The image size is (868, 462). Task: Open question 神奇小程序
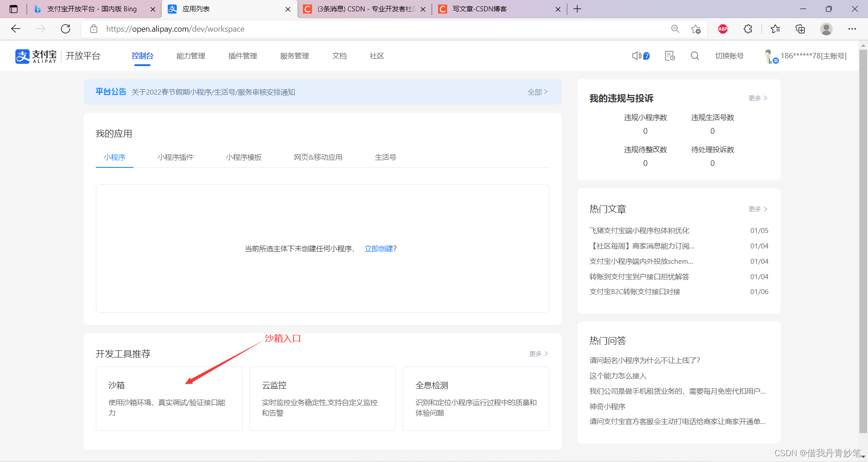coord(607,406)
